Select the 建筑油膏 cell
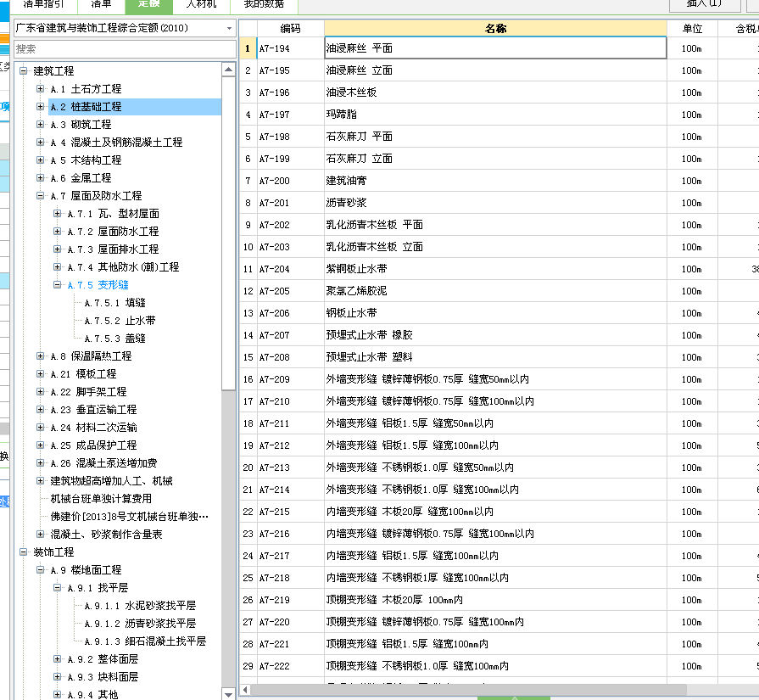The width and height of the screenshot is (759, 700). pyautogui.click(x=495, y=181)
